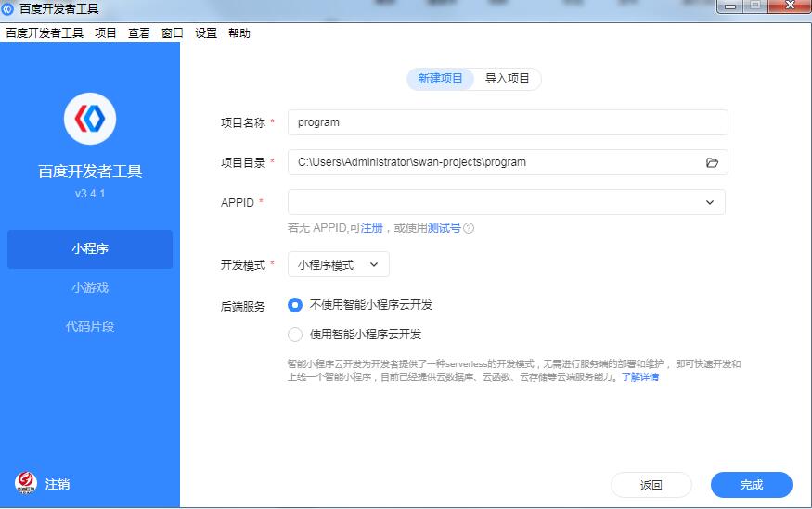Select 小游戏 in the sidebar

click(x=90, y=287)
